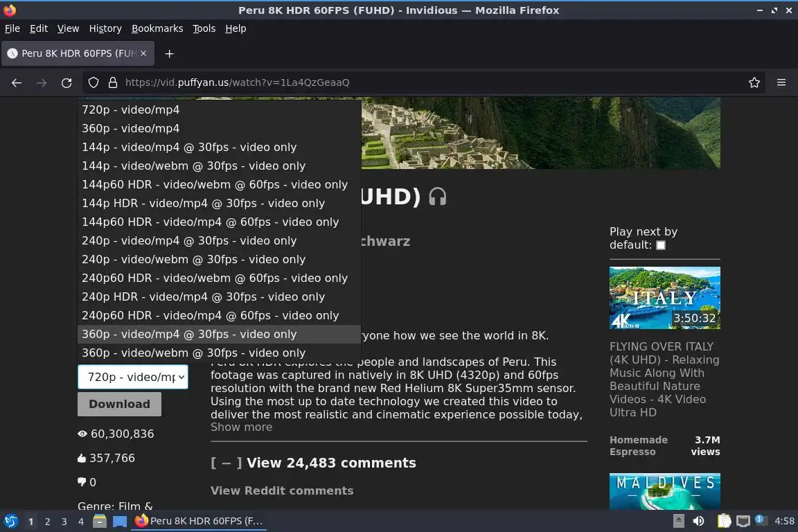
Task: Choose 144p video/webm 30fps video only
Action: click(220, 166)
